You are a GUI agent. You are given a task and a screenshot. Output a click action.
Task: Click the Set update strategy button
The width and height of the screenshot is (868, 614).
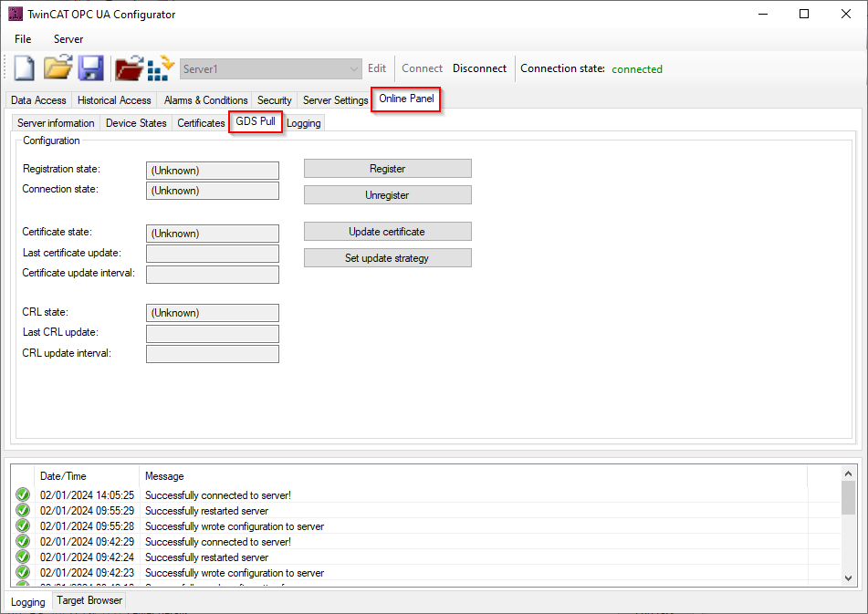[388, 258]
